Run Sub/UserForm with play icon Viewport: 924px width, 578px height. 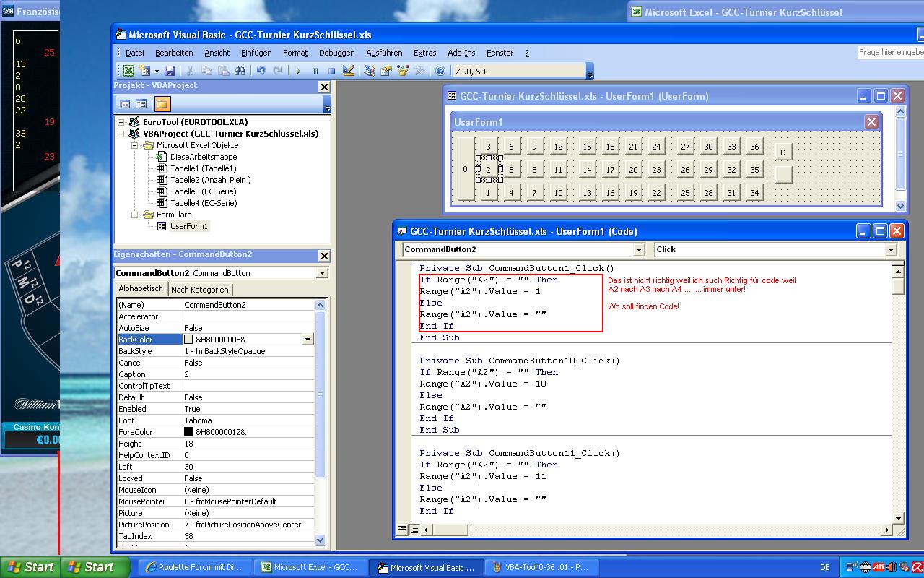click(x=297, y=71)
